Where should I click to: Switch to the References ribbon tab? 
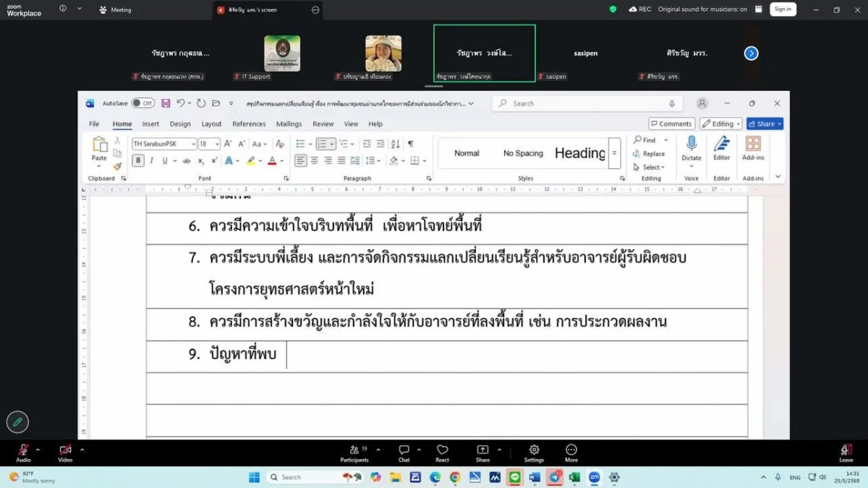[x=249, y=124]
